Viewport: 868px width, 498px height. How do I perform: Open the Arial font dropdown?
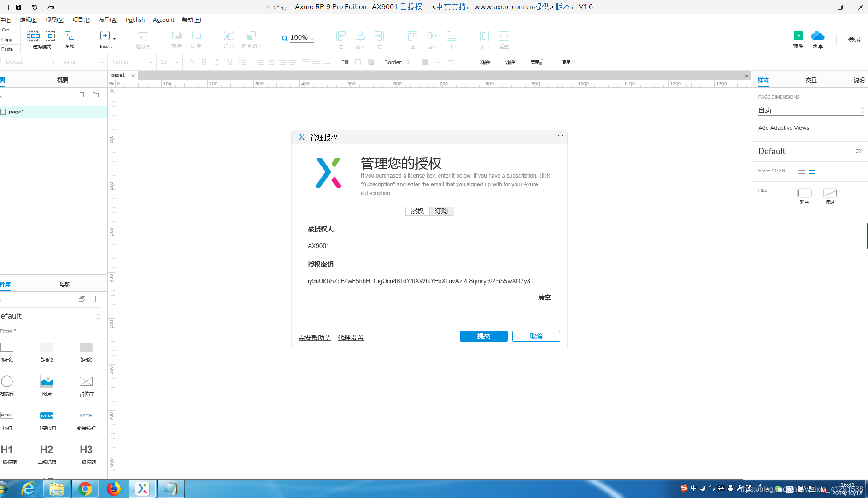[83, 62]
